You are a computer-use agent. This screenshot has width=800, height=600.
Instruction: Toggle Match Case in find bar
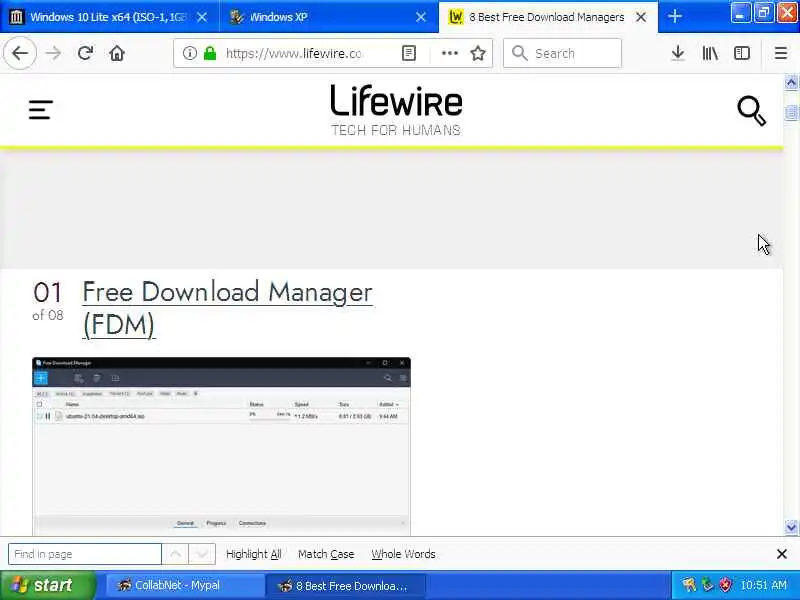tap(326, 554)
